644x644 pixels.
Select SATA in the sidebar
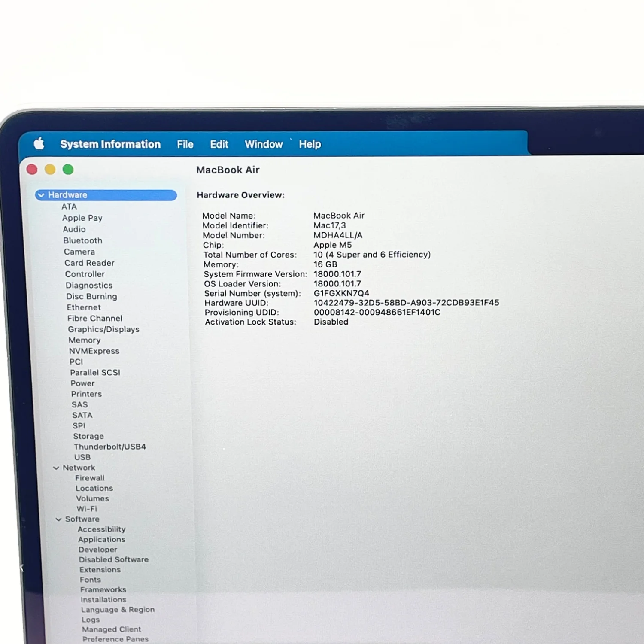(x=82, y=415)
